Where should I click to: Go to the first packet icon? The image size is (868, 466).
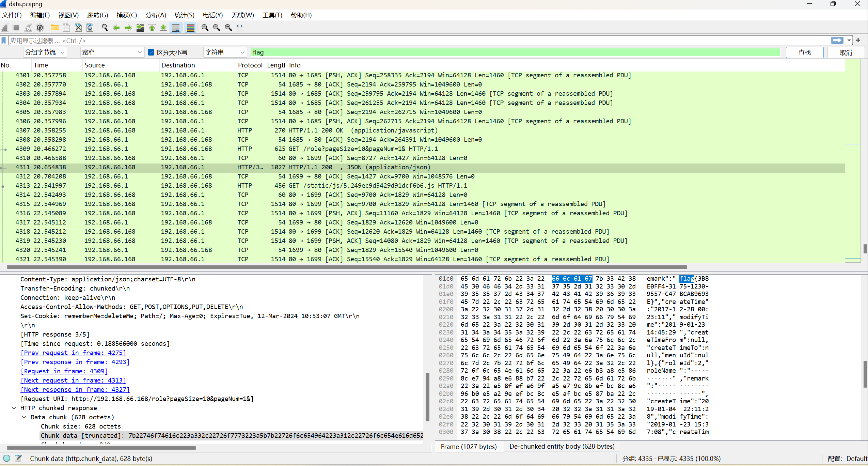coord(152,28)
